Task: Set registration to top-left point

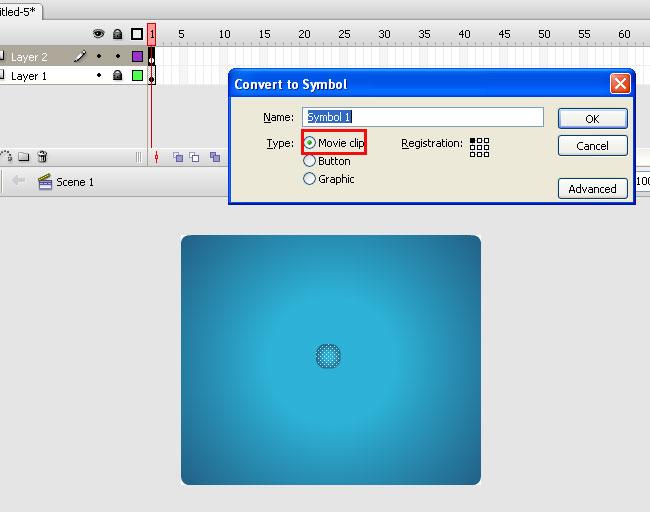Action: point(473,141)
